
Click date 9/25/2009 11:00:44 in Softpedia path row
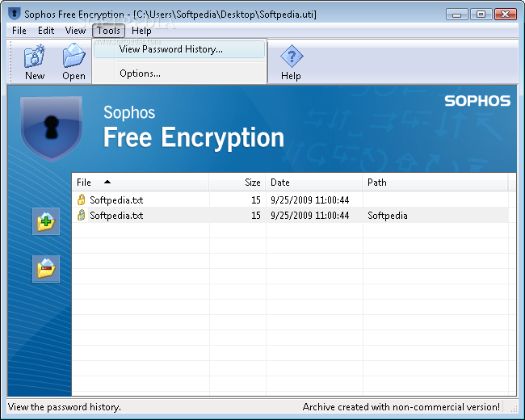click(309, 216)
